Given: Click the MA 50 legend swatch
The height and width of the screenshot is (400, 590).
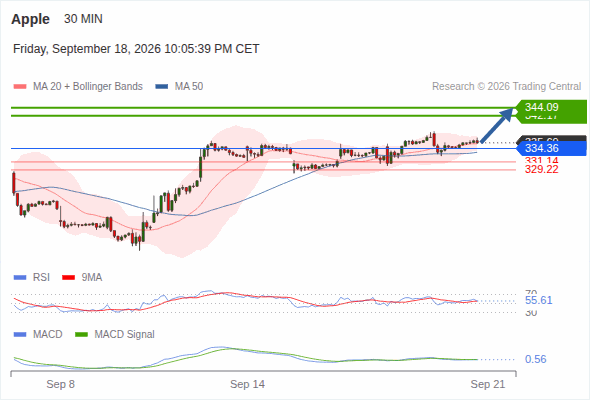Looking at the screenshot, I should pyautogui.click(x=161, y=87).
